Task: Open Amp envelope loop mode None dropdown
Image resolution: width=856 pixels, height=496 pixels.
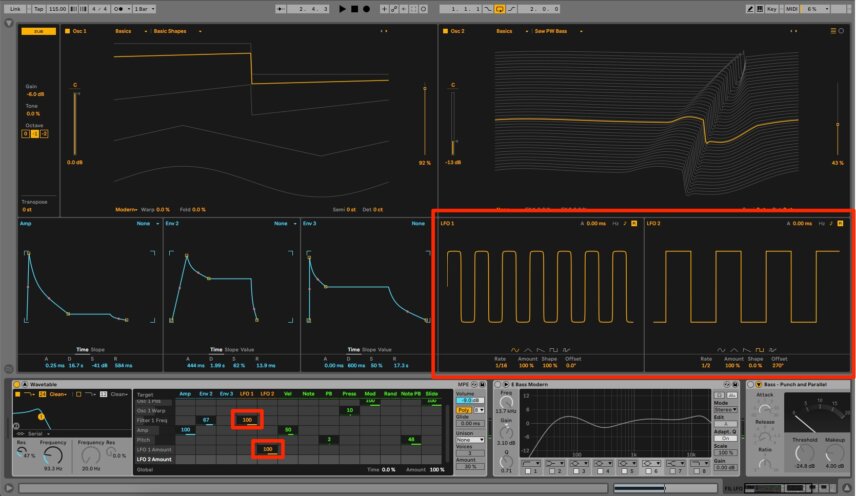Action: tap(147, 223)
